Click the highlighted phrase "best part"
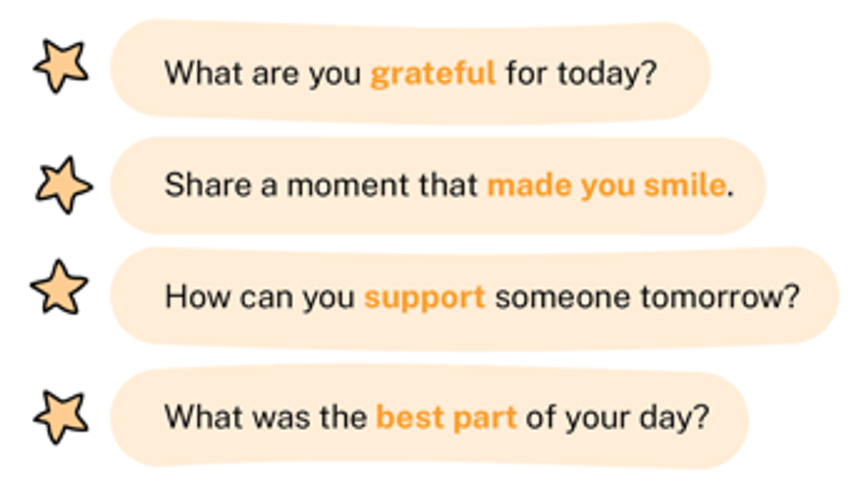Screen dimensions: 868x504 (x=446, y=419)
